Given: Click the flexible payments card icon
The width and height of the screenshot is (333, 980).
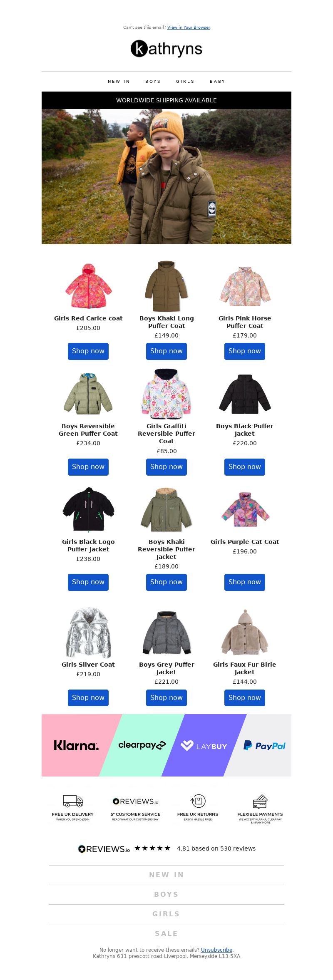Looking at the screenshot, I should (260, 801).
